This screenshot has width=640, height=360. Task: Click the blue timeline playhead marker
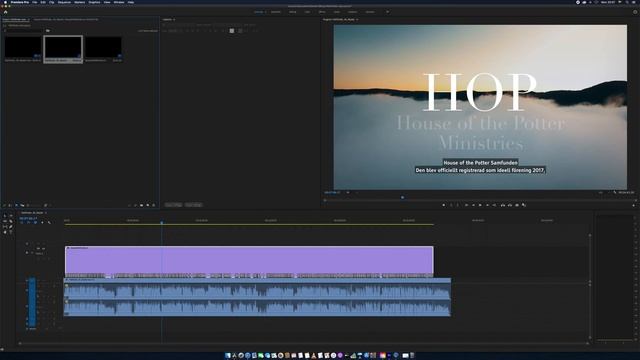point(162,222)
